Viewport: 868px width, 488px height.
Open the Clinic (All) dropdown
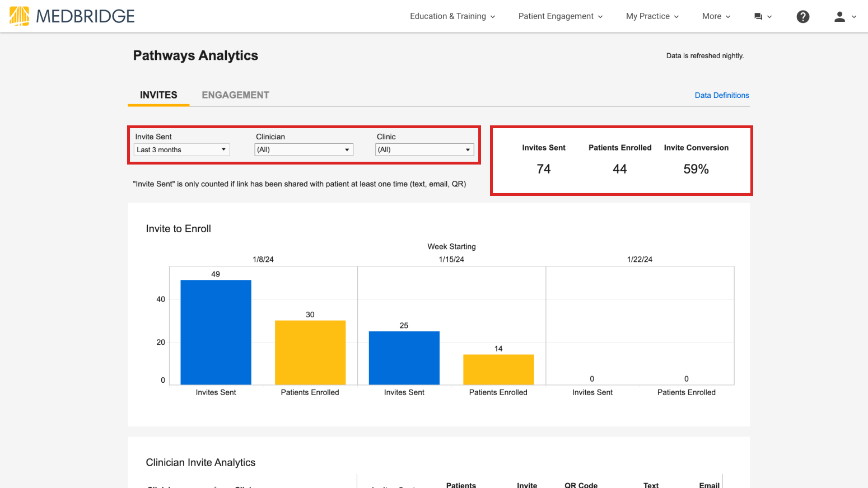(424, 149)
